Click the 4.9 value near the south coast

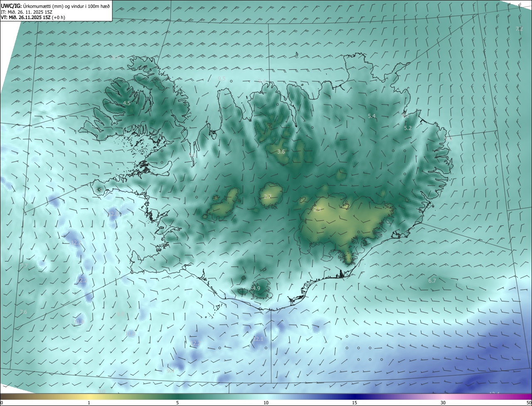(256, 288)
